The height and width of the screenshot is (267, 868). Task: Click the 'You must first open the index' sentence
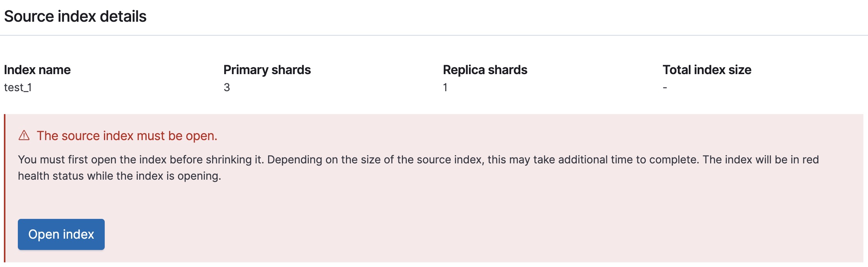[x=141, y=160]
